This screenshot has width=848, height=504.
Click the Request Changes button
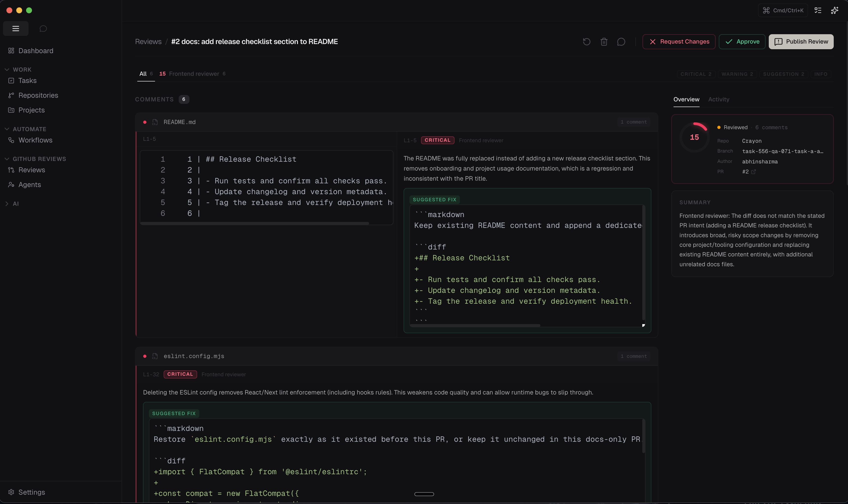coord(679,42)
